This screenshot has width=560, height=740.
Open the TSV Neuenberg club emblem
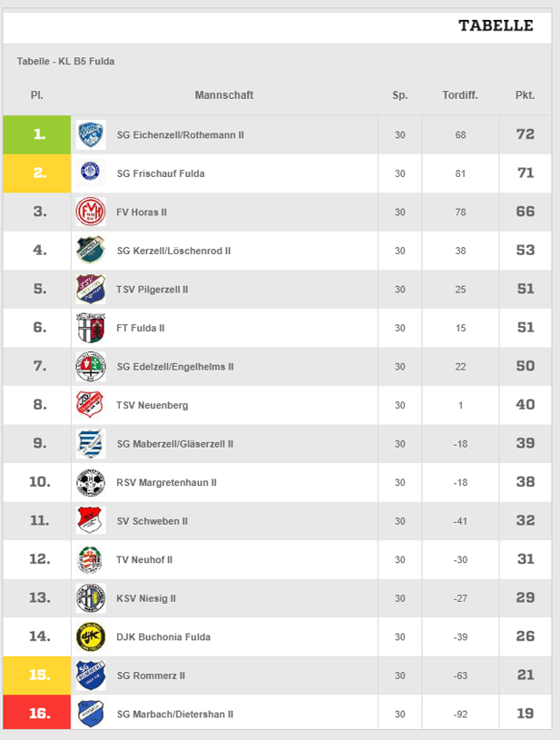coord(91,405)
